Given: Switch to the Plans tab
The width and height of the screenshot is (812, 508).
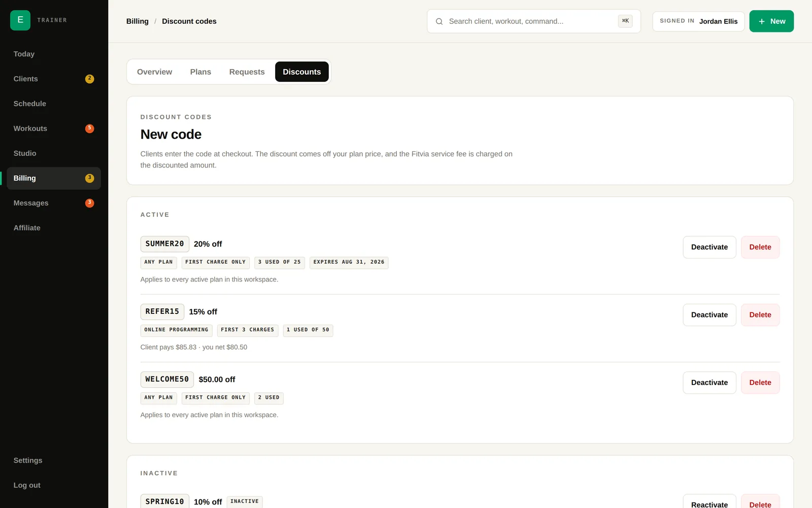Looking at the screenshot, I should coord(200,72).
